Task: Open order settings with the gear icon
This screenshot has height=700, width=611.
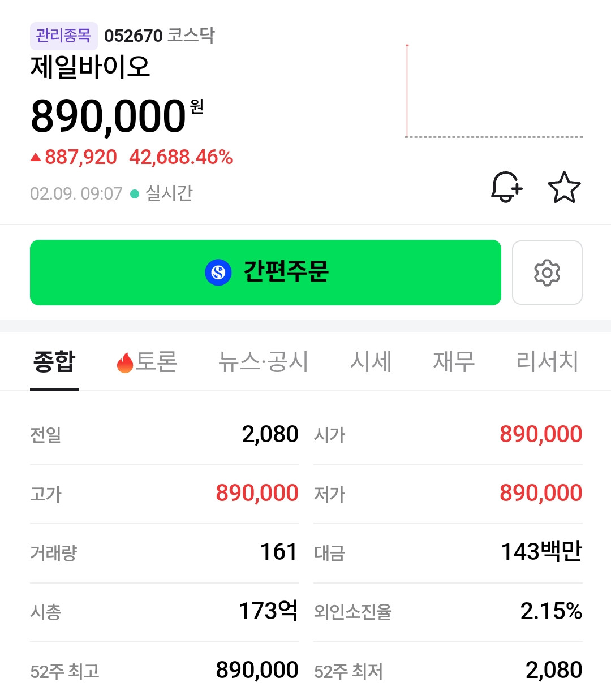Action: tap(547, 273)
